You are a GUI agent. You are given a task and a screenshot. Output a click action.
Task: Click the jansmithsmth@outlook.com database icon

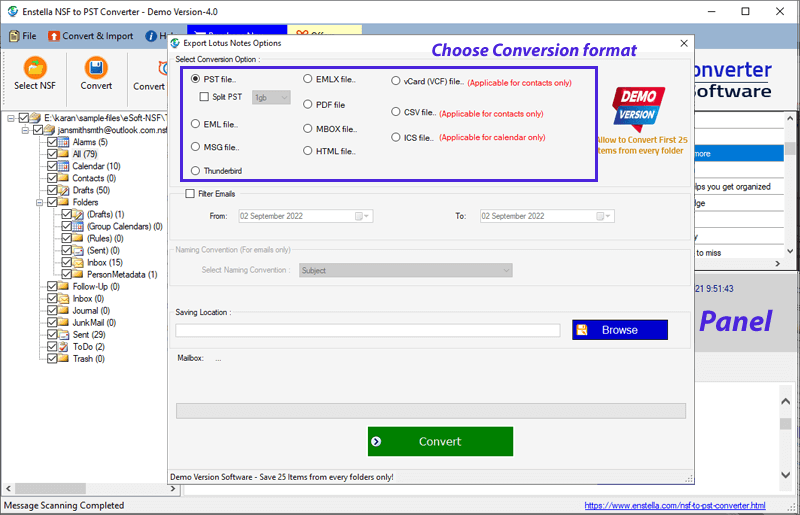click(49, 130)
